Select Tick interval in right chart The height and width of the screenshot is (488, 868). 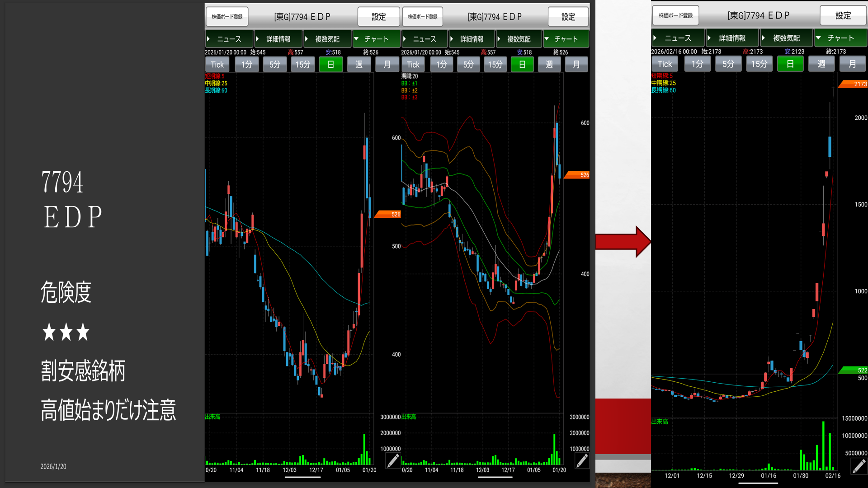tap(665, 64)
